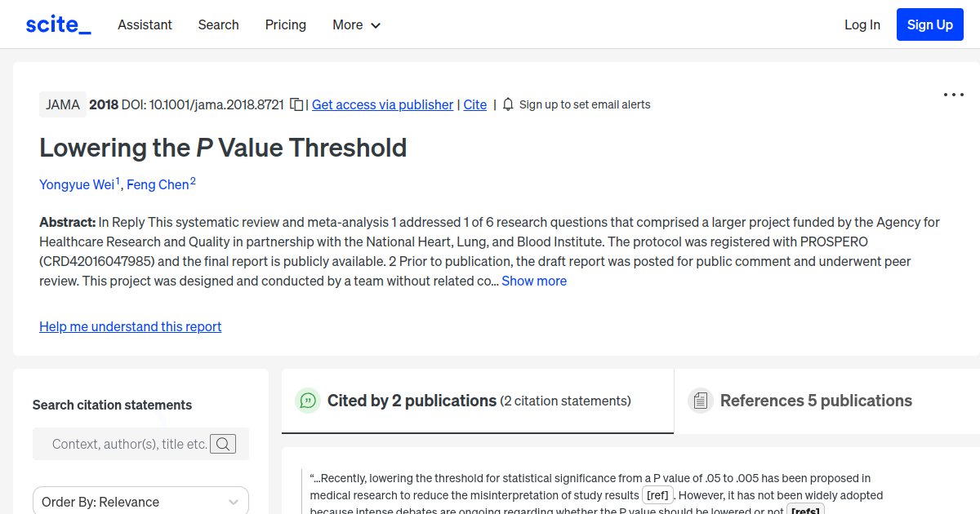Open the ellipsis more-options menu

point(953,95)
